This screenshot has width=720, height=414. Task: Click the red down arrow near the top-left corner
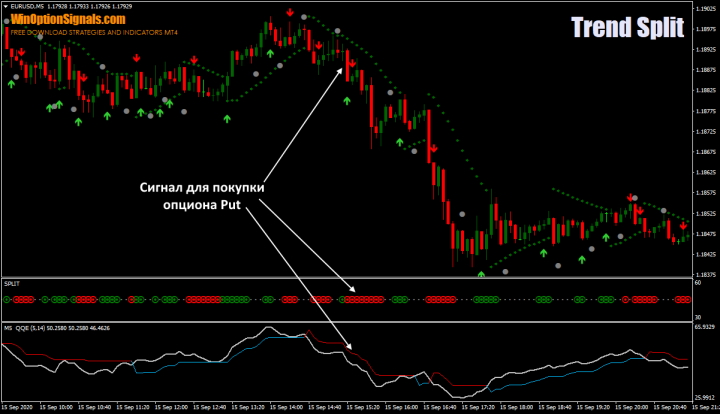coord(21,50)
